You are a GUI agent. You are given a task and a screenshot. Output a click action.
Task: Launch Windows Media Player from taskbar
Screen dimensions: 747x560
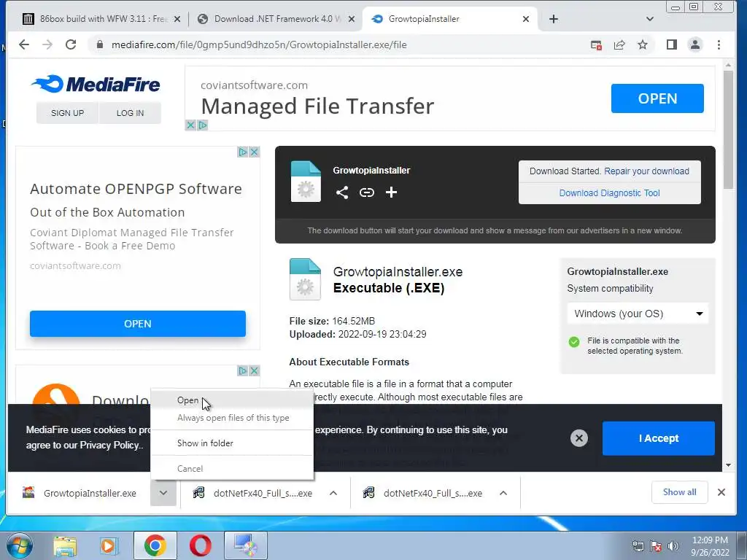point(109,545)
